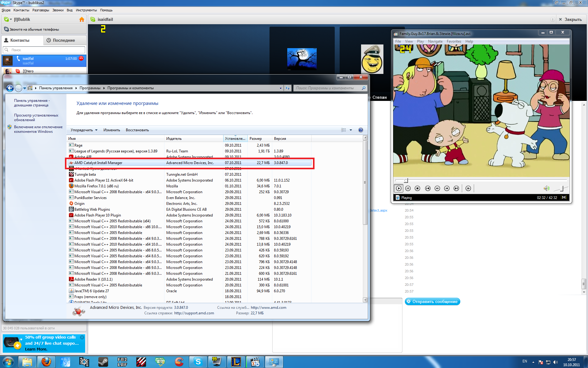Screen dimensions: 588x368
Task: Open the view options dropdown arrow
Action: [x=351, y=130]
